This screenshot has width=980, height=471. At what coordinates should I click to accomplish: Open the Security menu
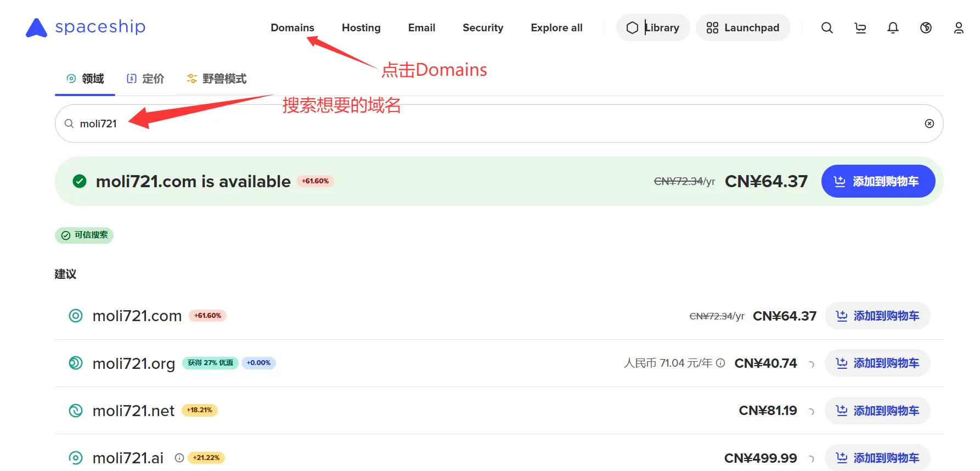tap(483, 27)
